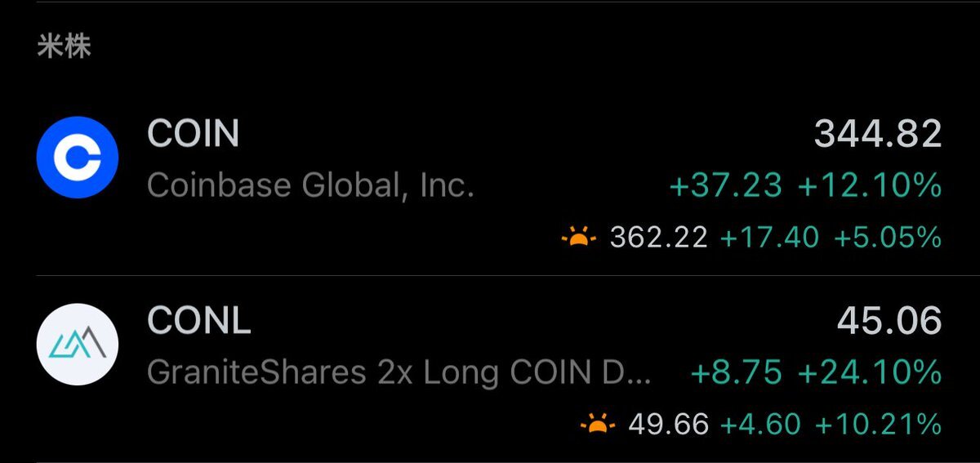Open the COIN ticker symbol
980x463 pixels.
coord(194,134)
